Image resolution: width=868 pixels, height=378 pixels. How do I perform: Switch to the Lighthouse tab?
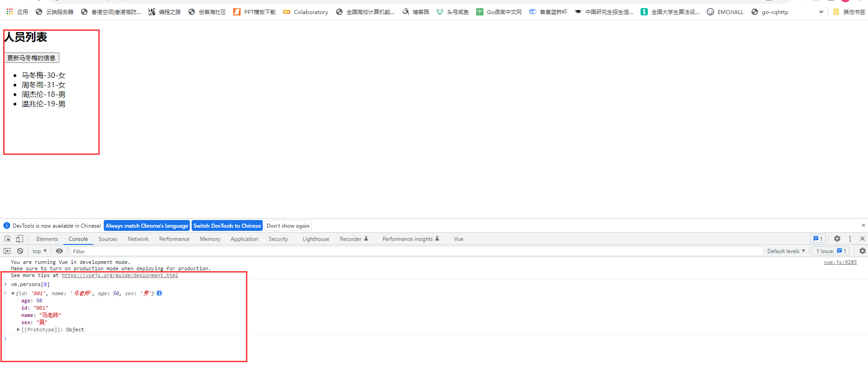coord(316,239)
